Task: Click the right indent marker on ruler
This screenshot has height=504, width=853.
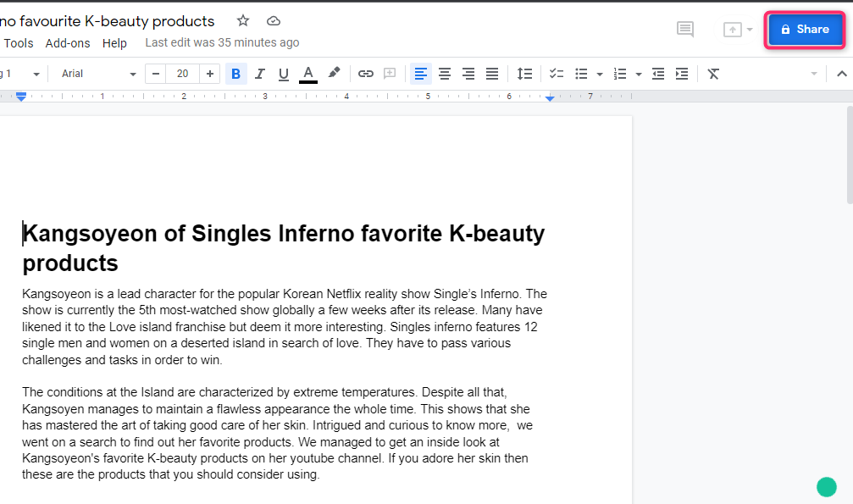Action: pos(550,98)
